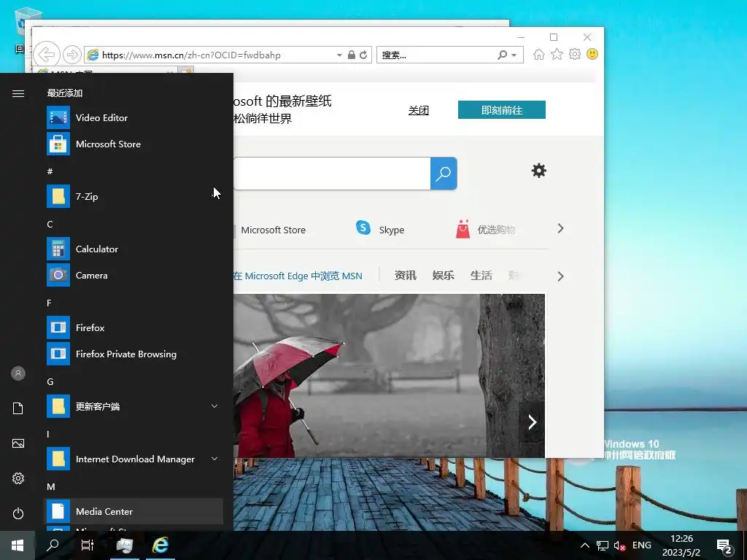Refresh the page in Internet Explorer
The image size is (747, 560).
363,55
